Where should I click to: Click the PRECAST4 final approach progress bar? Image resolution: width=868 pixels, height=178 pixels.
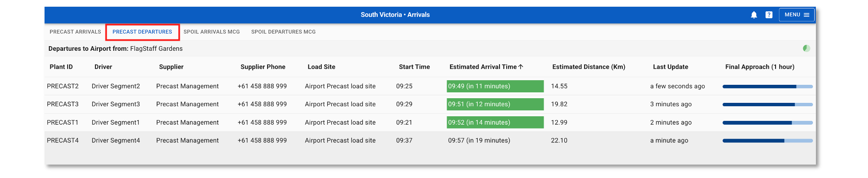point(767,141)
